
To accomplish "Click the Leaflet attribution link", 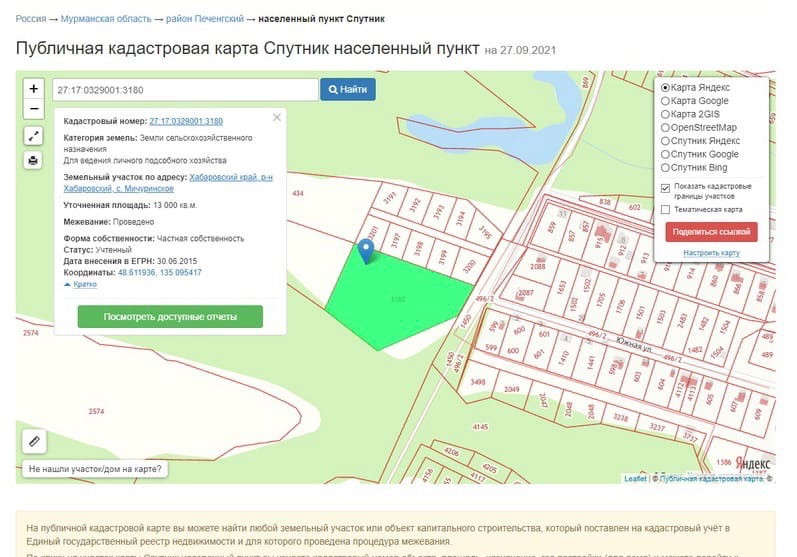I will click(x=635, y=478).
